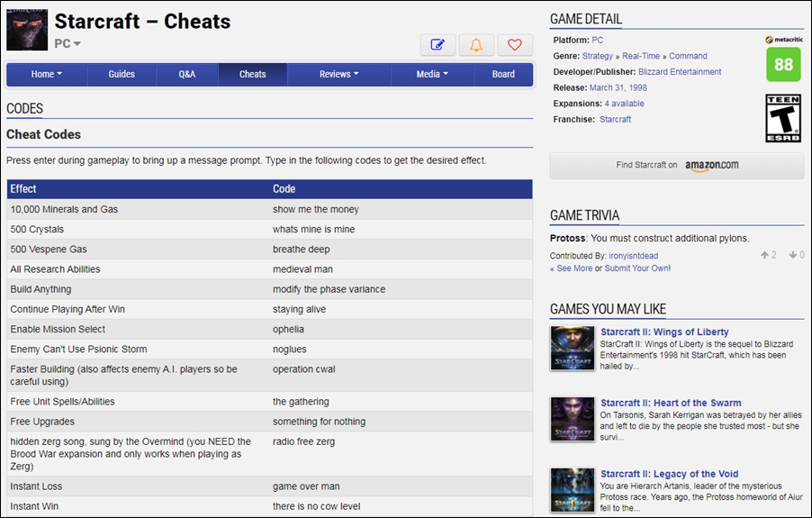Select the 'staying alive' code cell
The height and width of the screenshot is (518, 812).
coord(299,309)
